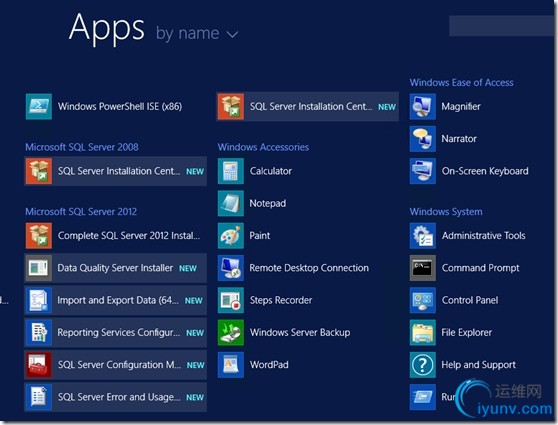Click the 'On-Screen Keyboard' label
558x425 pixels.
485,171
